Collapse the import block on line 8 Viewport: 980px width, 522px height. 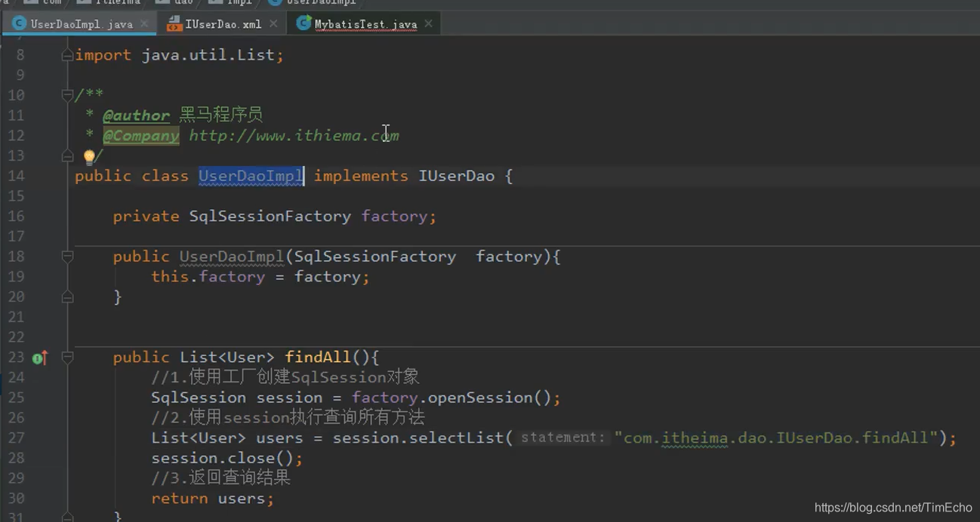[67, 55]
